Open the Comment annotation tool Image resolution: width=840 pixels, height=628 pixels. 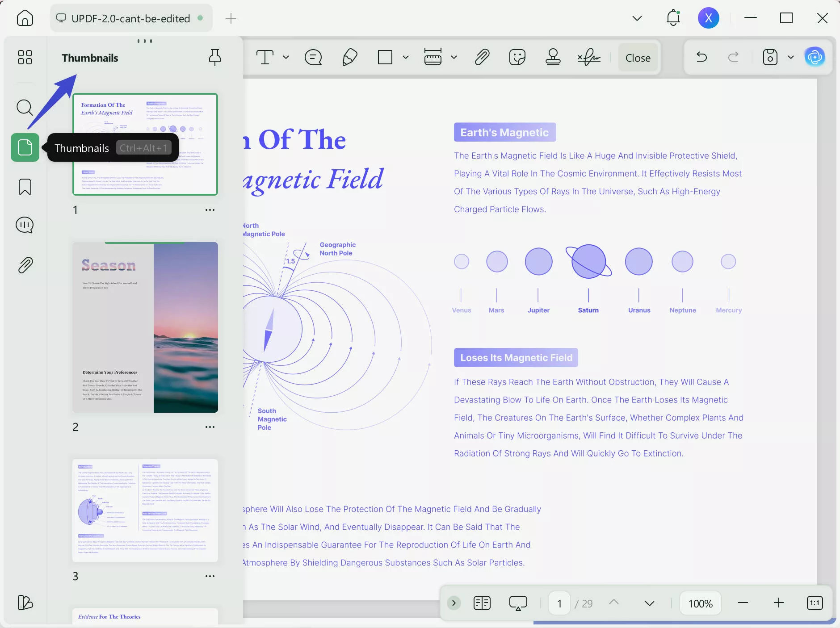313,57
